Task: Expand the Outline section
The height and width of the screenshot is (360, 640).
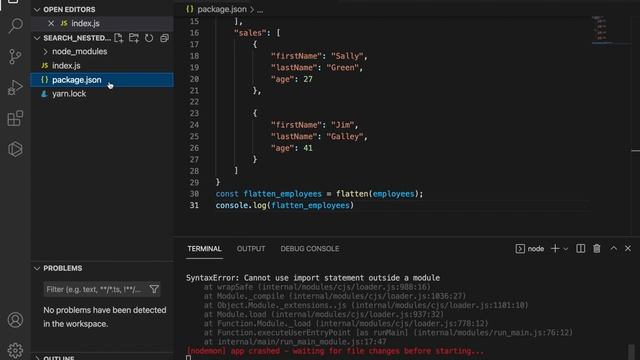Action: pos(37,358)
